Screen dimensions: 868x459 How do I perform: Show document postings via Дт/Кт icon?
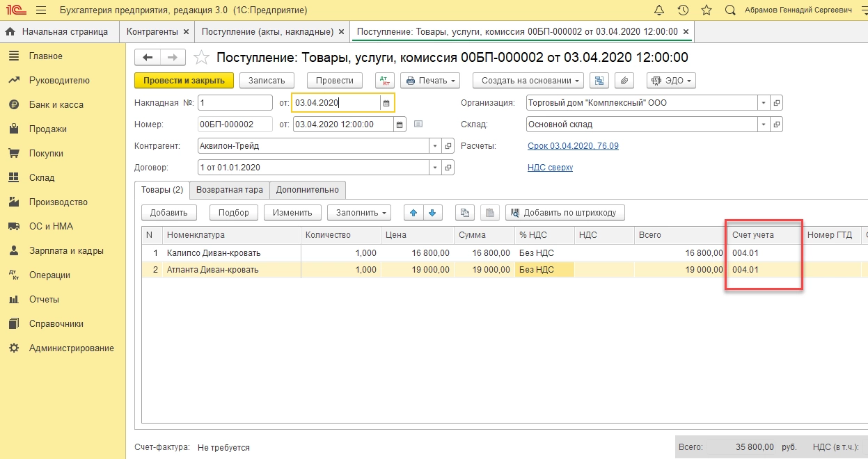click(385, 81)
